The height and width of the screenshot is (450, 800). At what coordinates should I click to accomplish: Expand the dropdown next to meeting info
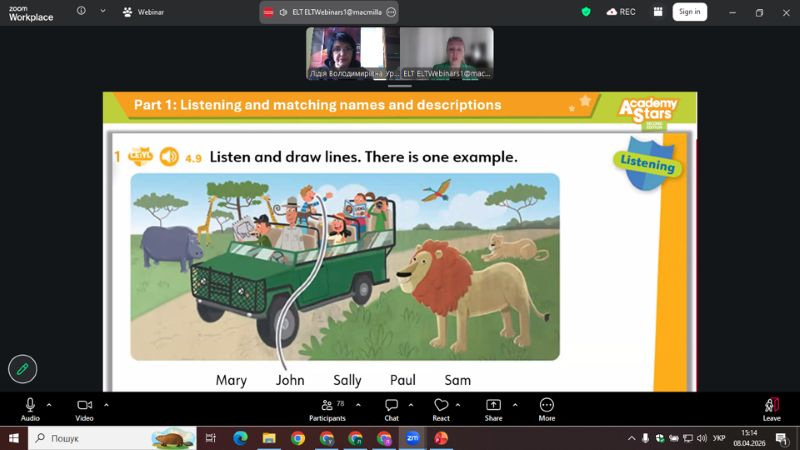pos(103,11)
